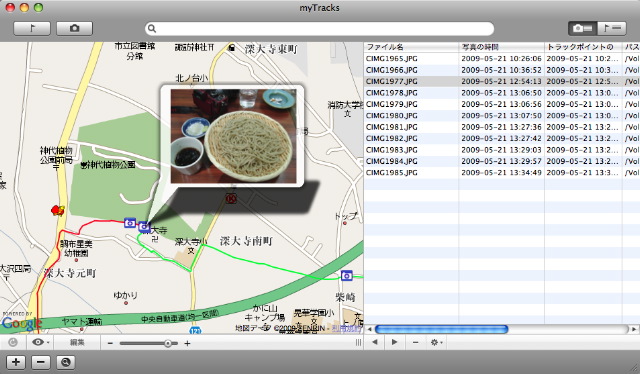Click the bottom magnifier search button

65,362
